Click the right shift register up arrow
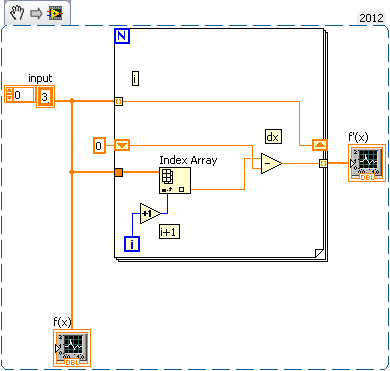 tap(320, 145)
